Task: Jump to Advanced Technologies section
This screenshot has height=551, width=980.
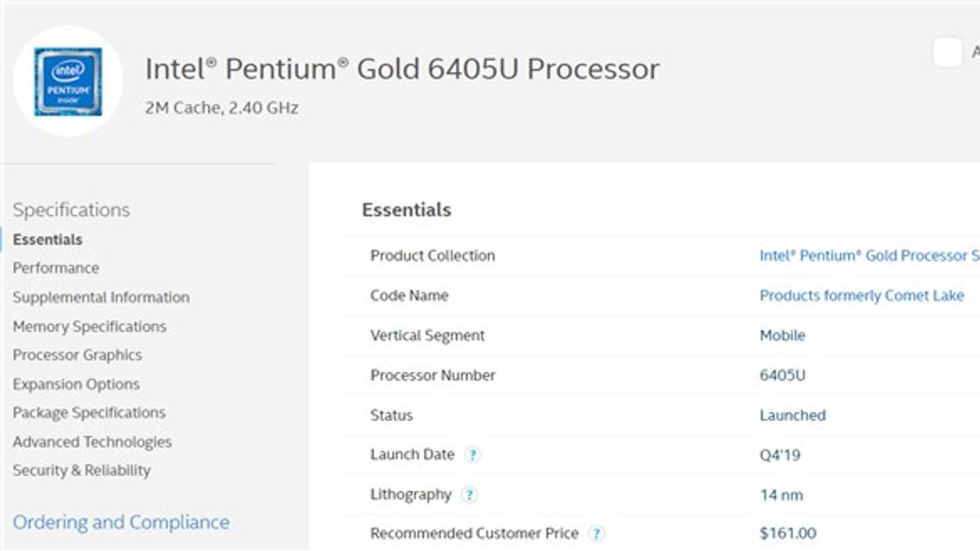Action: [x=92, y=441]
